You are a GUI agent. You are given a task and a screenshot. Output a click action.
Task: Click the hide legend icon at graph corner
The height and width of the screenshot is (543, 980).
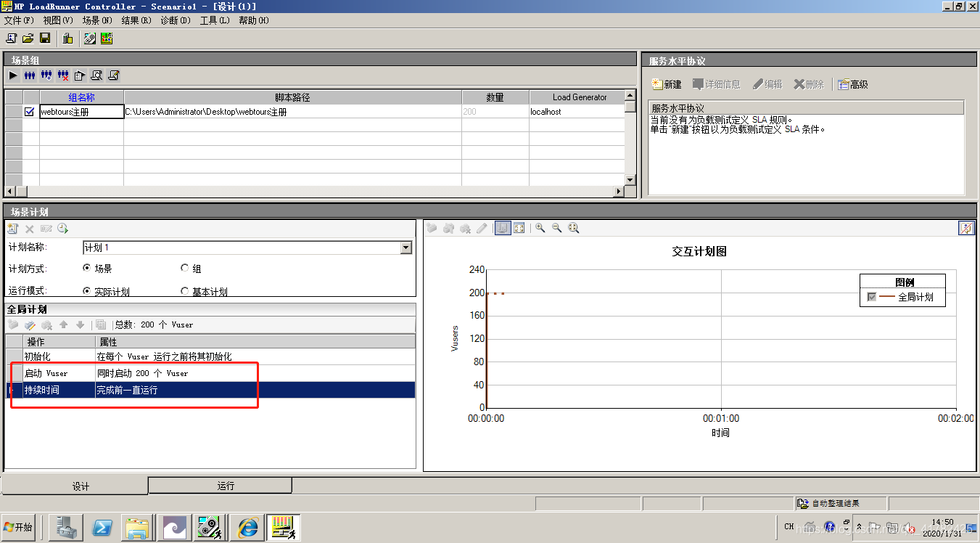(x=965, y=228)
